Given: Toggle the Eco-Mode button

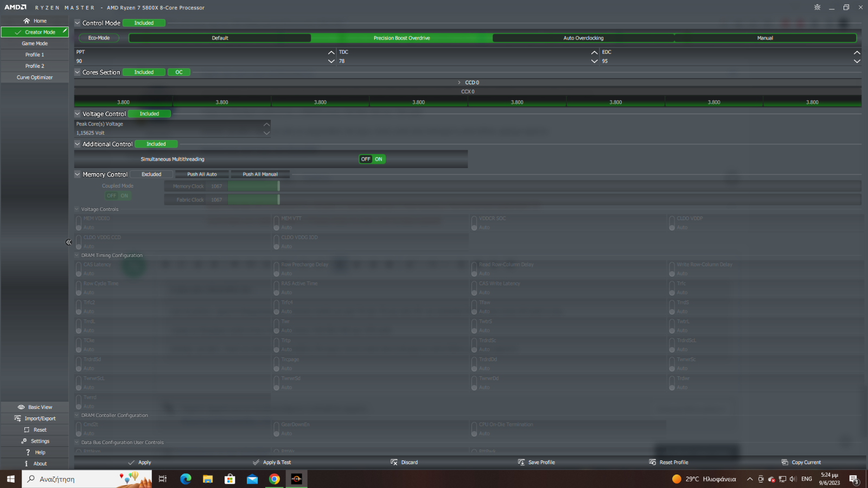Looking at the screenshot, I should 99,38.
